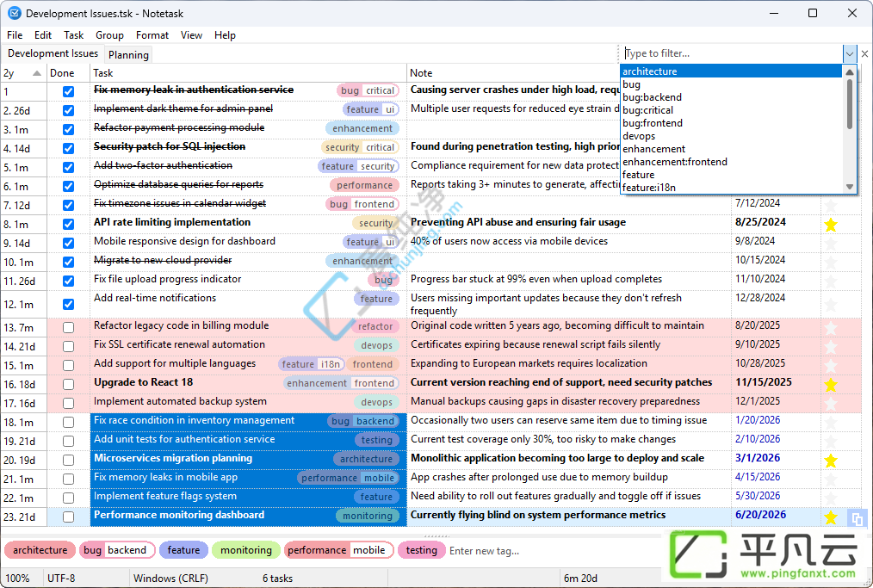
Task: Uncheck Done for Implement dark theme row
Action: 69,110
